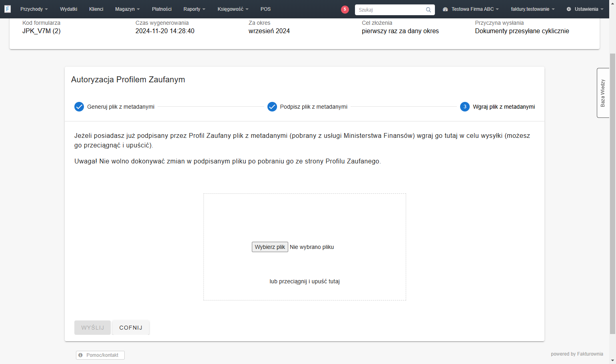
Task: Click the checkmark icon for Generuj plik step
Action: (x=79, y=107)
